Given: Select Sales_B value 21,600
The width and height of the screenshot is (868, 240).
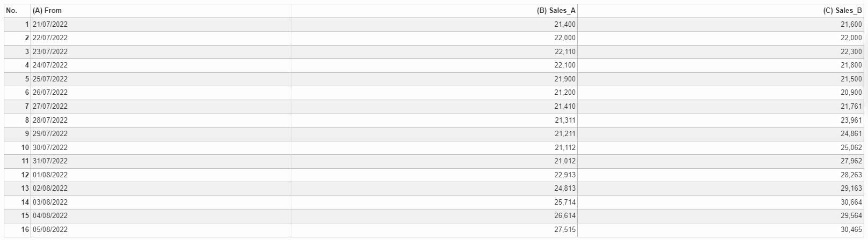Looking at the screenshot, I should [720, 25].
